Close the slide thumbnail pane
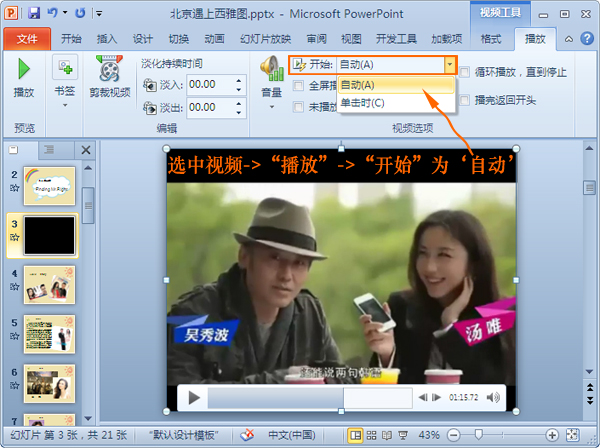This screenshot has width=600, height=448. [86, 150]
